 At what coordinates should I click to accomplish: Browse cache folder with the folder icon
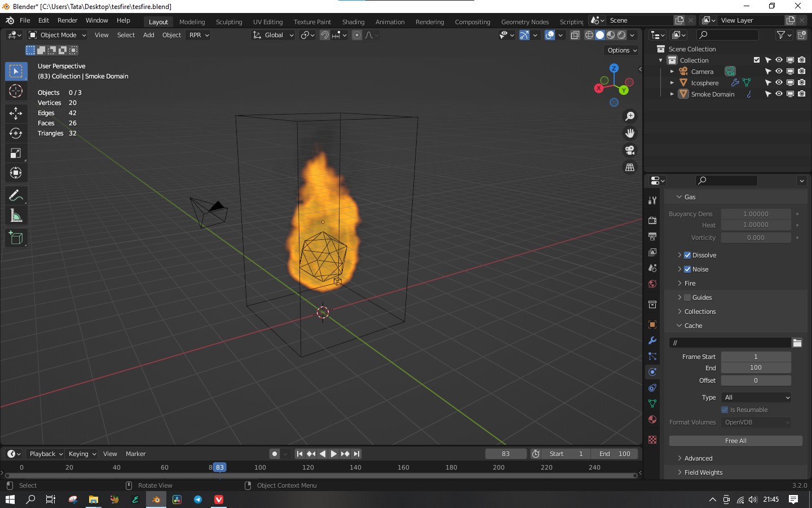pos(797,343)
